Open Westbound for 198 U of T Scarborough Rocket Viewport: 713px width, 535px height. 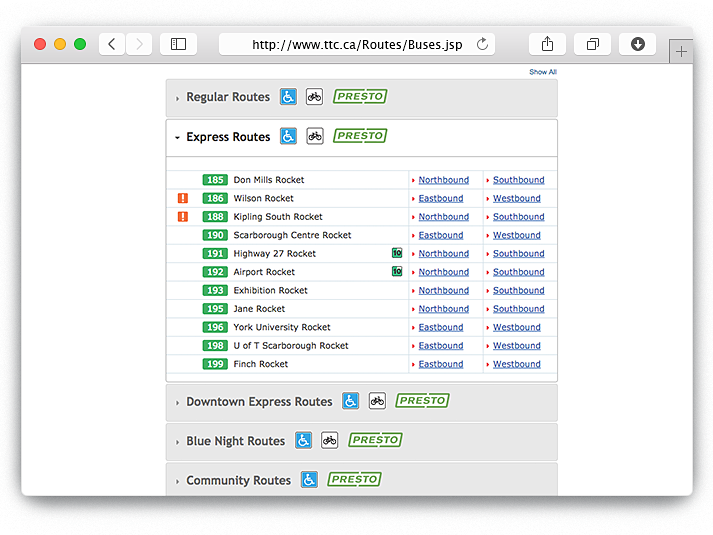517,346
